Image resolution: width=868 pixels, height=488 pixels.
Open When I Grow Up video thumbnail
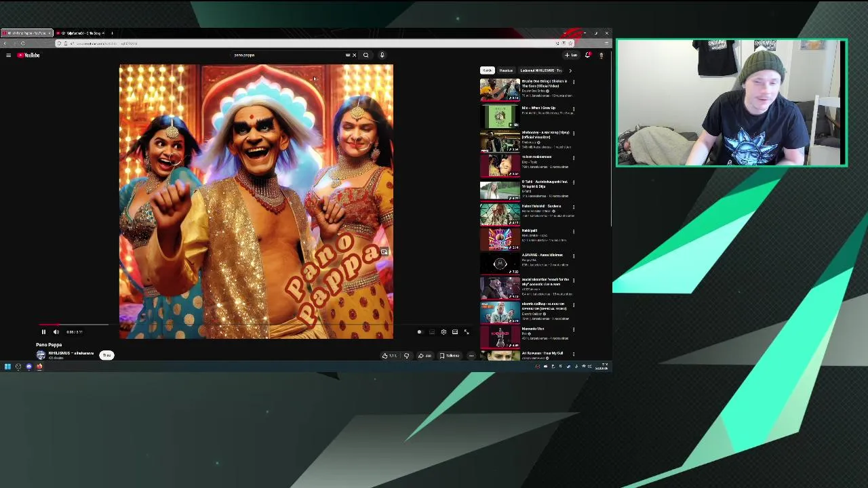coord(500,117)
